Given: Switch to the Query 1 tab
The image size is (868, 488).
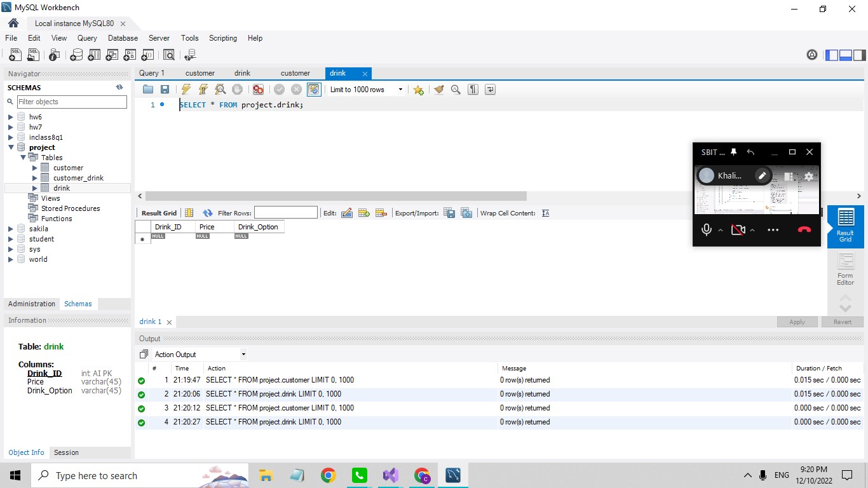Looking at the screenshot, I should [x=152, y=73].
